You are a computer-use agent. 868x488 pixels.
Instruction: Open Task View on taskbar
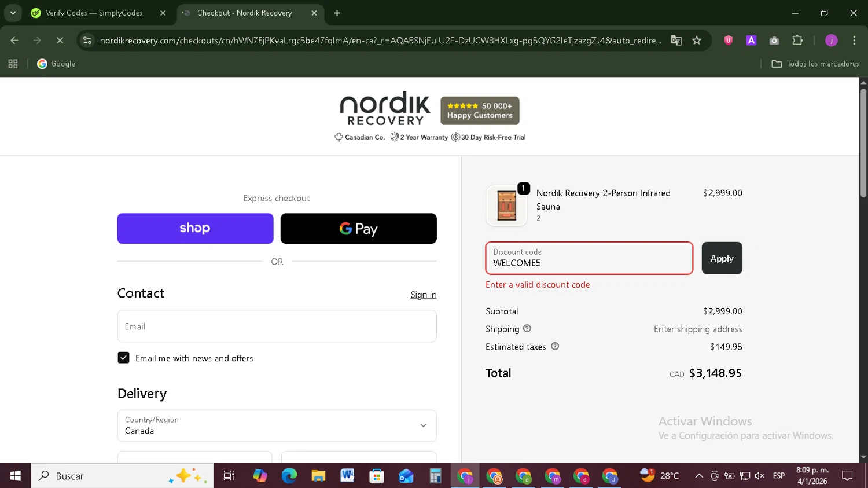click(229, 476)
